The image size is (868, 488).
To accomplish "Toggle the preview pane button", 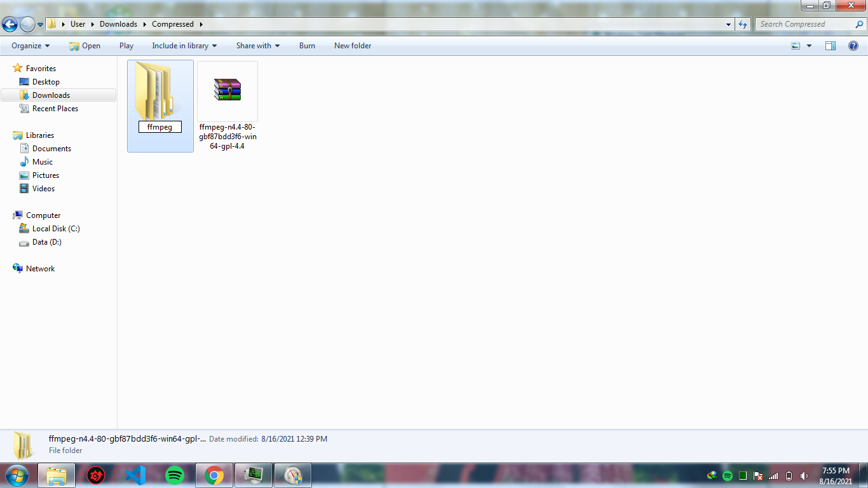I will click(831, 46).
